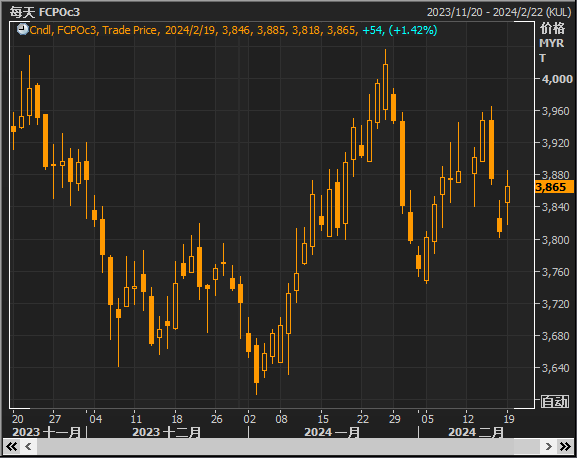Open the date range 2023/11/20 - 2024/2/22 selector
This screenshot has height=458, width=577.
[x=499, y=12]
